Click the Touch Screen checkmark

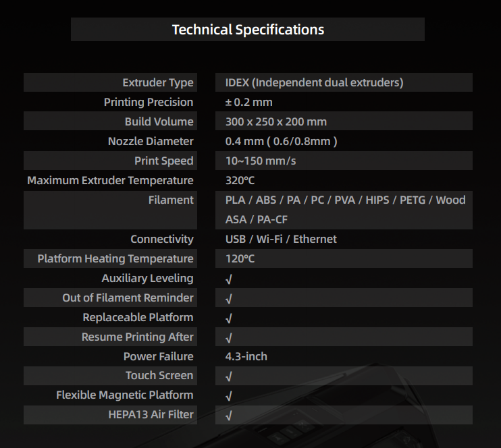point(229,376)
